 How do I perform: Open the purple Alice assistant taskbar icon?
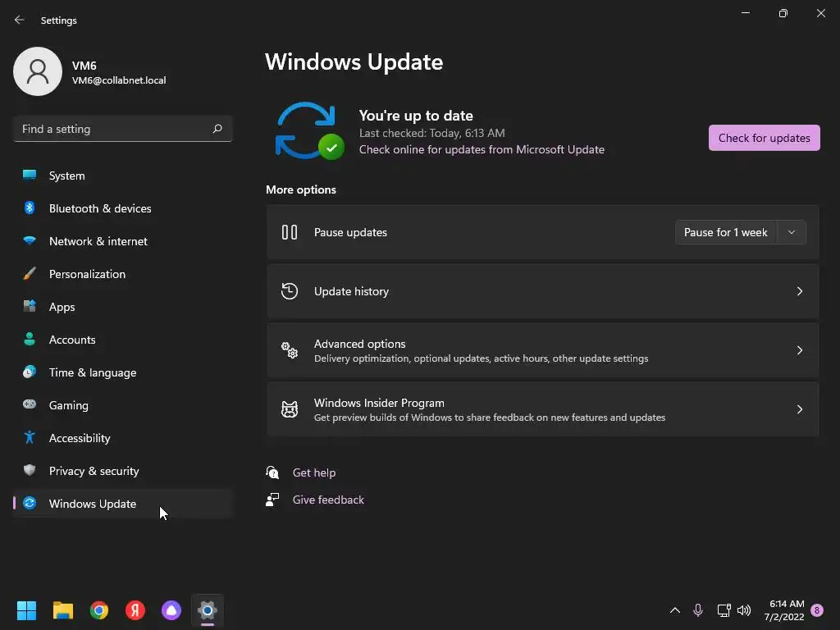(171, 609)
